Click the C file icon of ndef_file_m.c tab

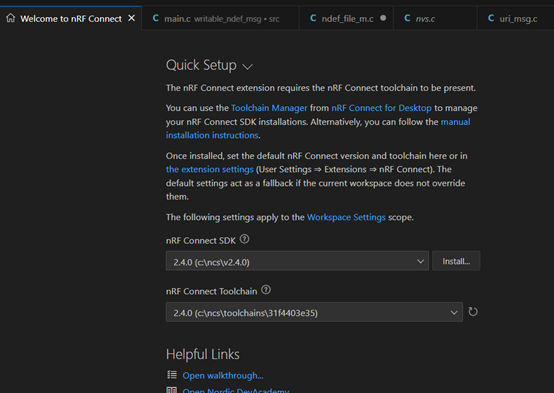tap(313, 18)
